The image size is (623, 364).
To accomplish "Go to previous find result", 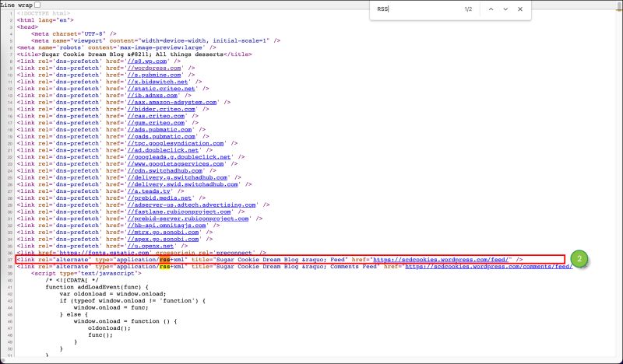I will coord(491,9).
